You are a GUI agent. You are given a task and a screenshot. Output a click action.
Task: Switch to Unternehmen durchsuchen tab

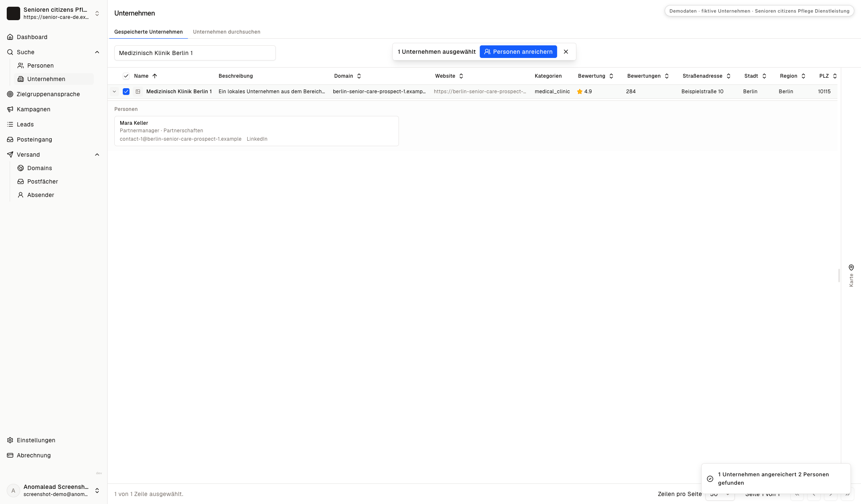(x=227, y=32)
